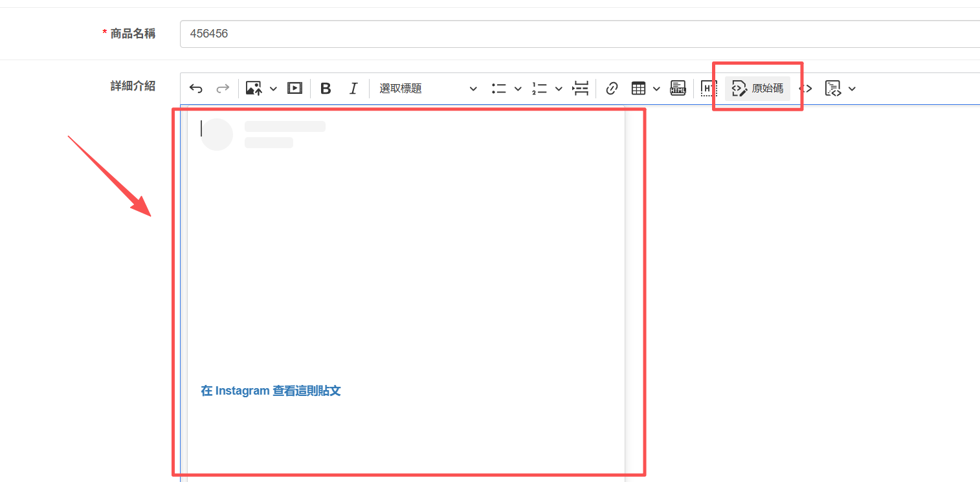Insert a horizontal line

click(x=581, y=89)
